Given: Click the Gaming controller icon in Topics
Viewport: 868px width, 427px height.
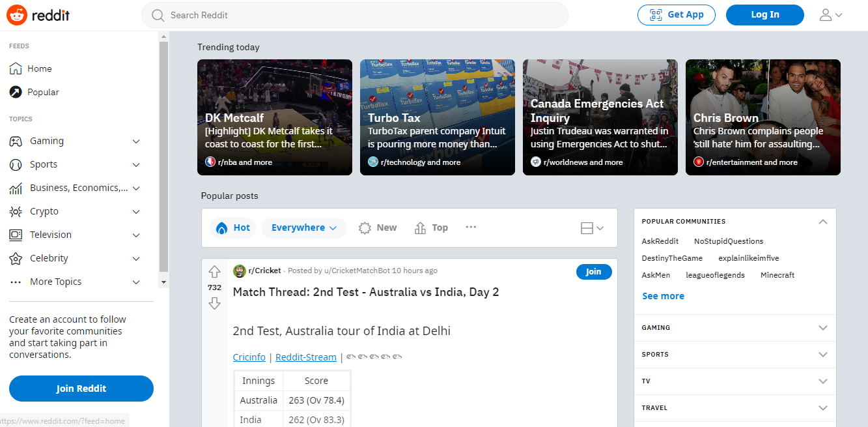Looking at the screenshot, I should 16,141.
